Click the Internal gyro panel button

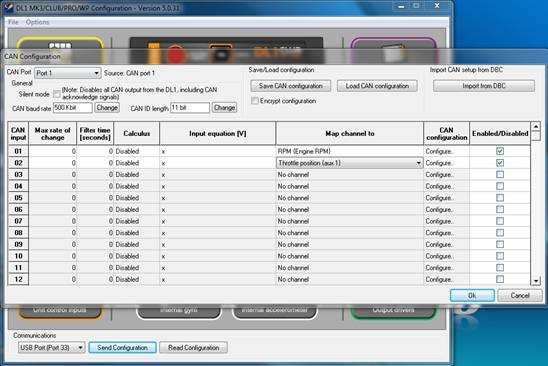179,311
